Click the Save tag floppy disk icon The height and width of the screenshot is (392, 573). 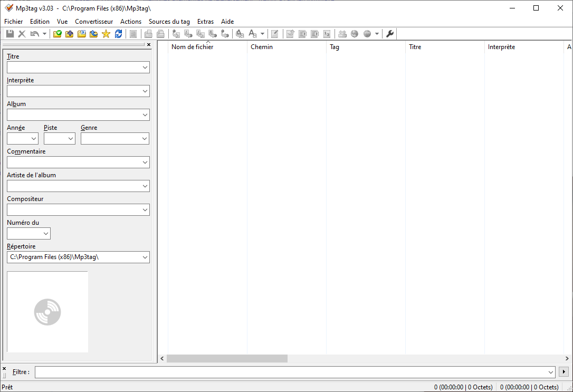coord(10,34)
